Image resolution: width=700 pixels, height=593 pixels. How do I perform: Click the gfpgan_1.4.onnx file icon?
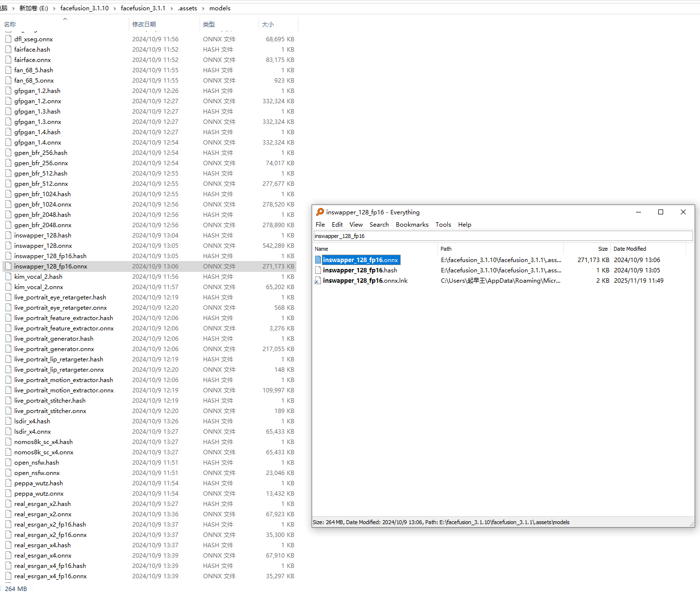(8, 143)
